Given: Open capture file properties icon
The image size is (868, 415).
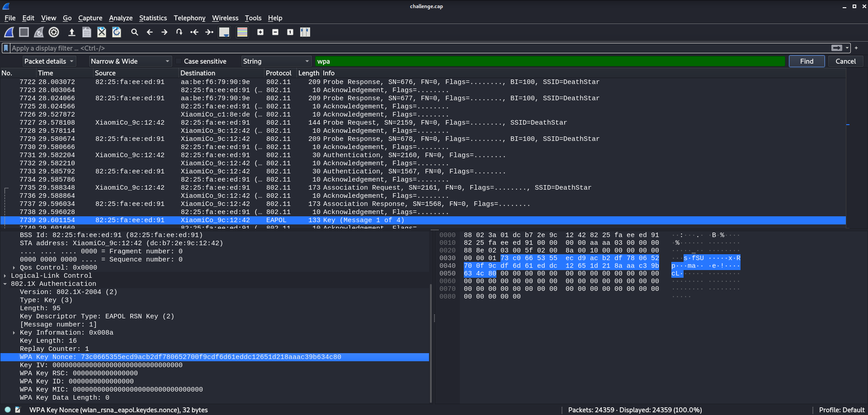Looking at the screenshot, I should 18,410.
